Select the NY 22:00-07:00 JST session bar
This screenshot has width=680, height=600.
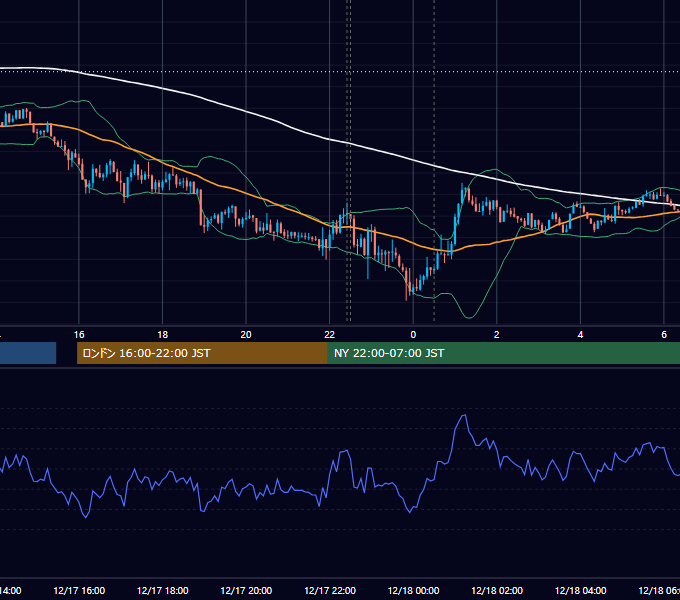[503, 353]
